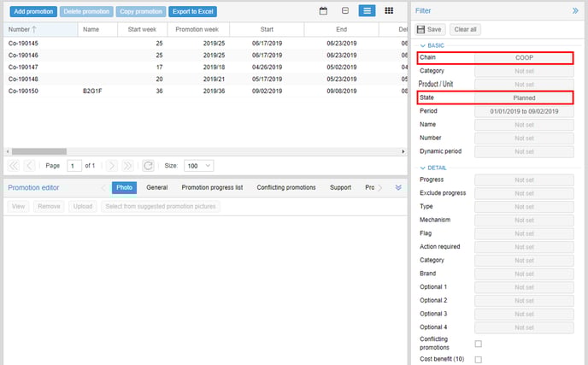Enable Cost benefit (10) checkbox
Image resolution: width=588 pixels, height=365 pixels.
coord(478,359)
